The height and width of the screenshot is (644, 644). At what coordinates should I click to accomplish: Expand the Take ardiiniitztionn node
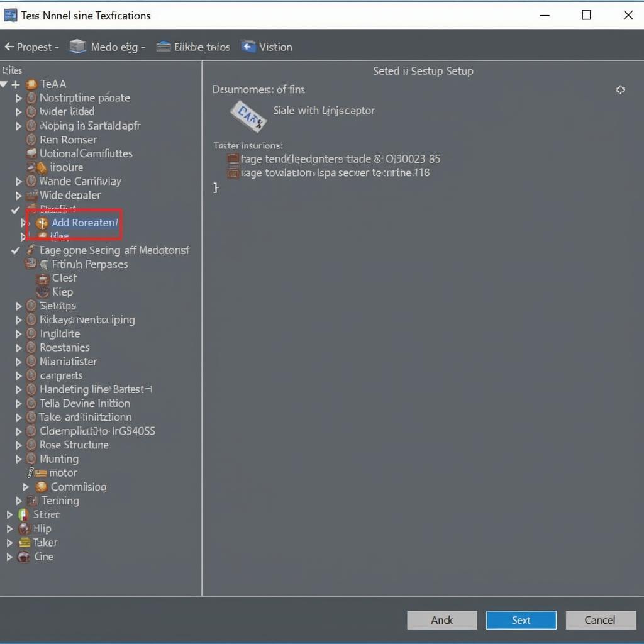(x=18, y=418)
